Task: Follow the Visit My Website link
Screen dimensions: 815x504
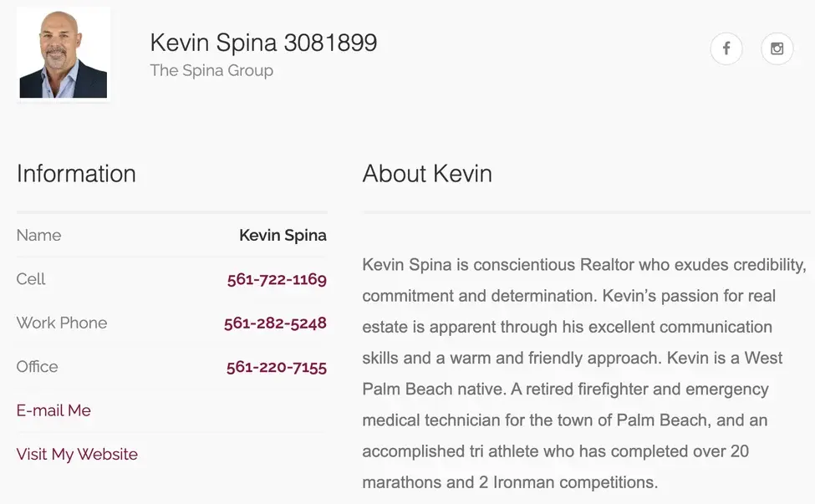Action: click(77, 454)
